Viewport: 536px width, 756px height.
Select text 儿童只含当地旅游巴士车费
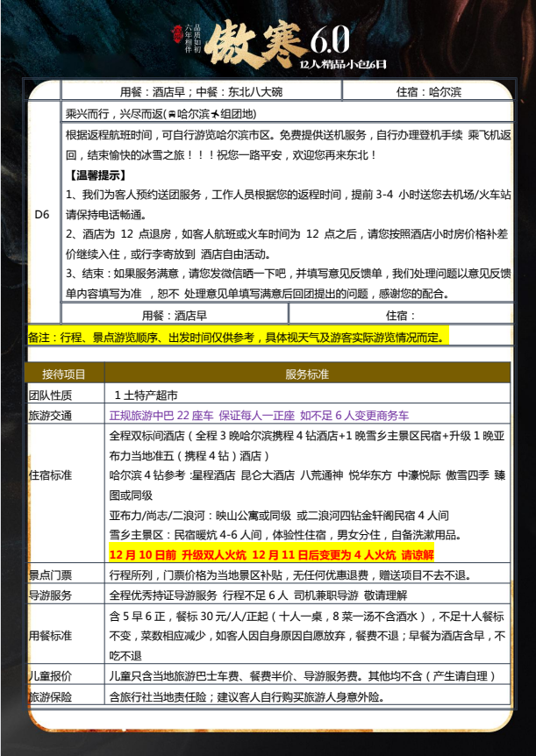pos(175,676)
